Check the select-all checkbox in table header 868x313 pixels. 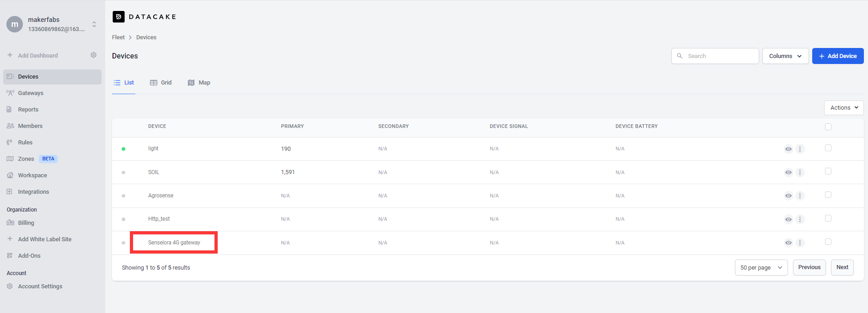click(x=828, y=127)
